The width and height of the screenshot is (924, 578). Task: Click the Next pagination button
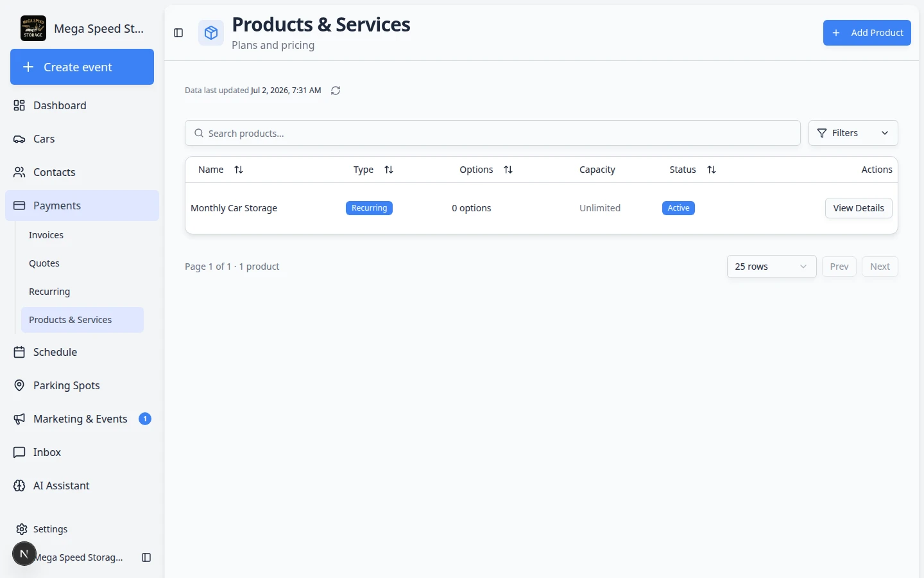[880, 267]
